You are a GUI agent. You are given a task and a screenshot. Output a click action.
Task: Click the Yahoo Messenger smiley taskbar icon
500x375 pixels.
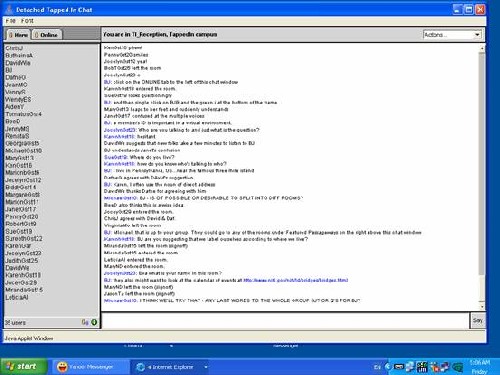(62, 367)
